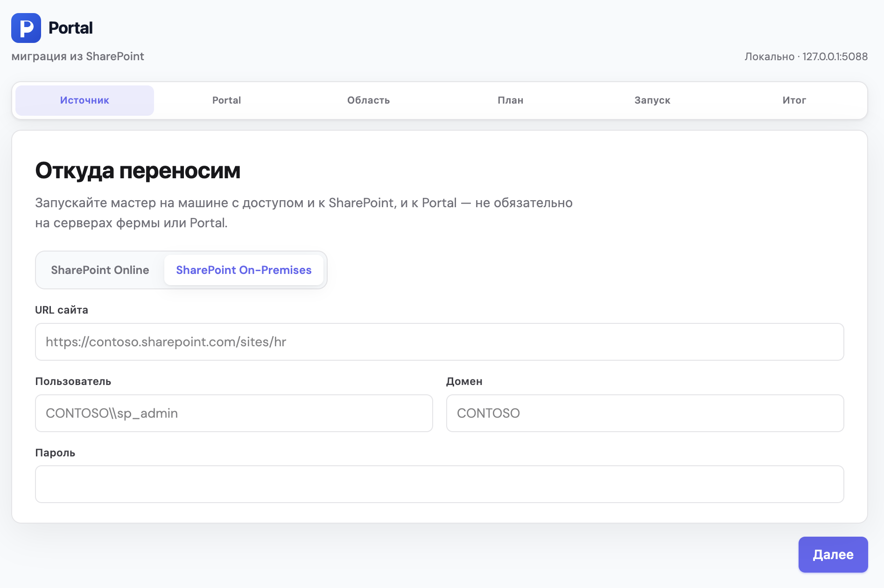Screen dimensions: 884x588
Task: Click the 'Откуда переносим' heading
Action: 138,170
